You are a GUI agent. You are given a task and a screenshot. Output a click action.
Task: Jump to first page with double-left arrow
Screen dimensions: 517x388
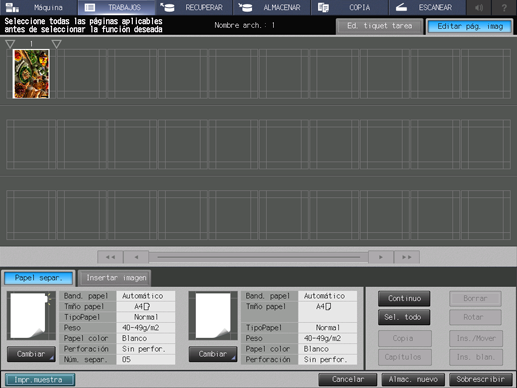(x=110, y=257)
